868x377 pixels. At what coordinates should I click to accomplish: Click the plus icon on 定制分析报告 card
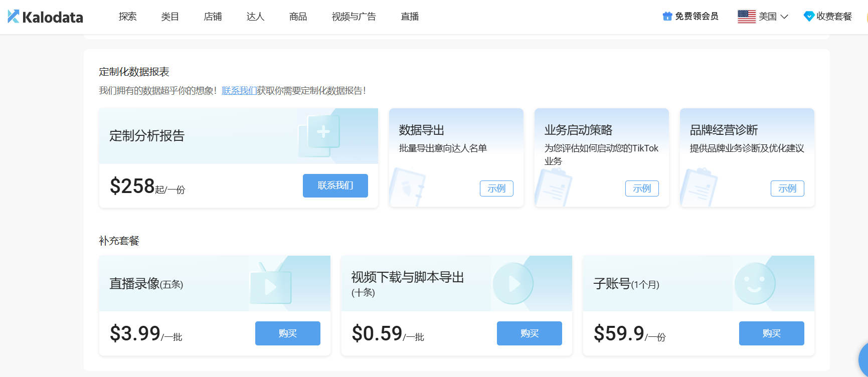[323, 132]
